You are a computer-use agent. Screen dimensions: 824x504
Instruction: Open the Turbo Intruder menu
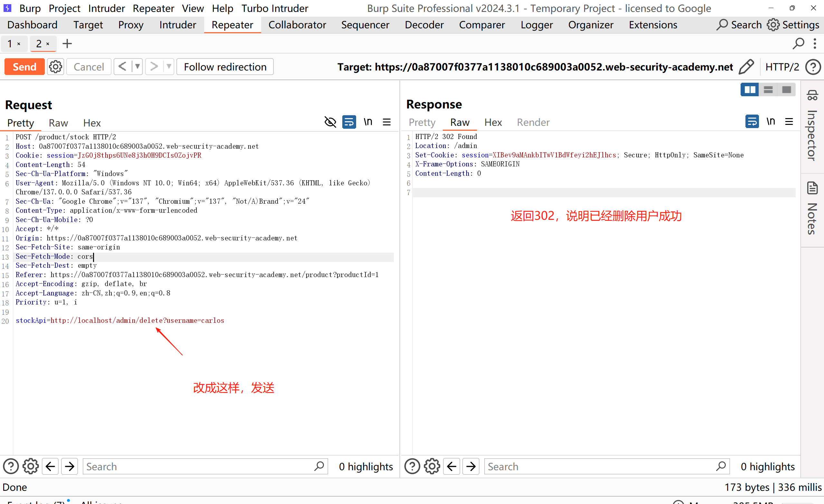coord(275,8)
